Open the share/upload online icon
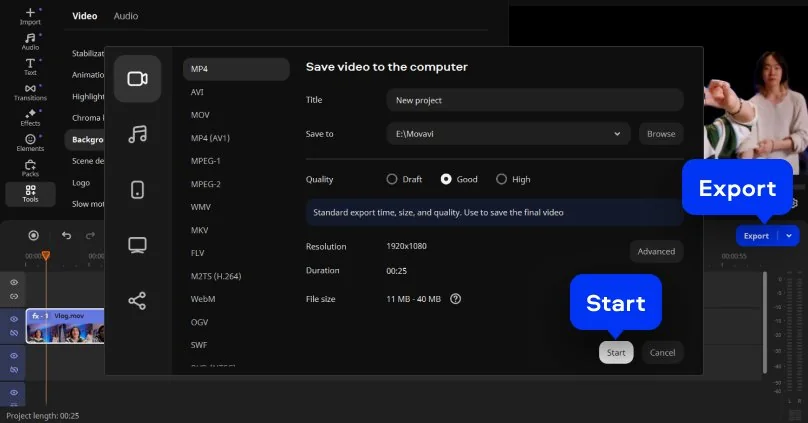The height and width of the screenshot is (423, 808). 137,300
